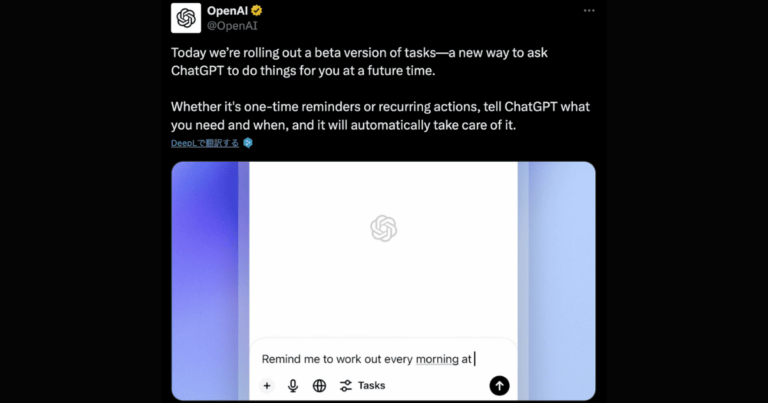The width and height of the screenshot is (768, 403).
Task: Click the light blue panel on video's right
Action: (560, 280)
